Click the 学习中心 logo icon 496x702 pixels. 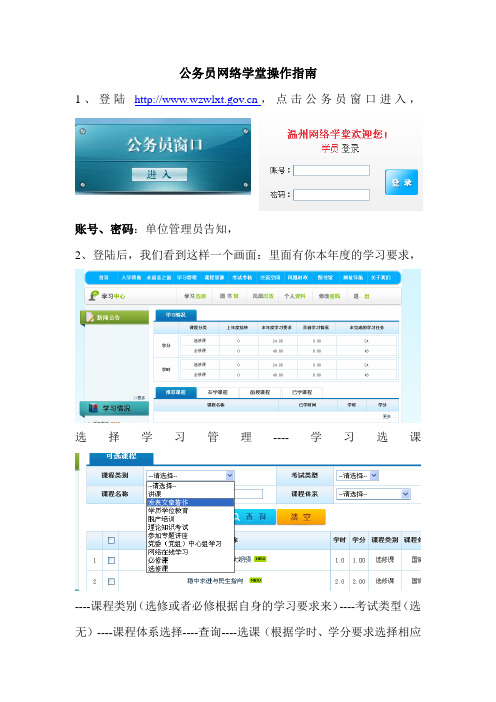point(94,295)
